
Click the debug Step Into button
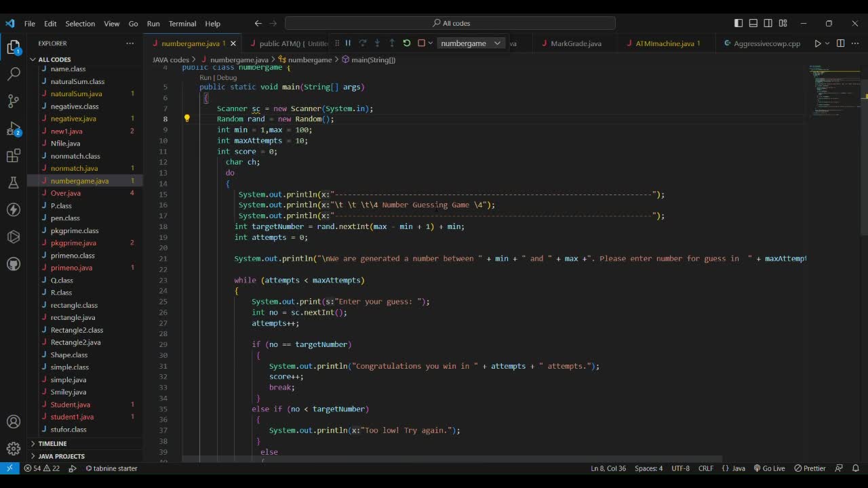377,43
